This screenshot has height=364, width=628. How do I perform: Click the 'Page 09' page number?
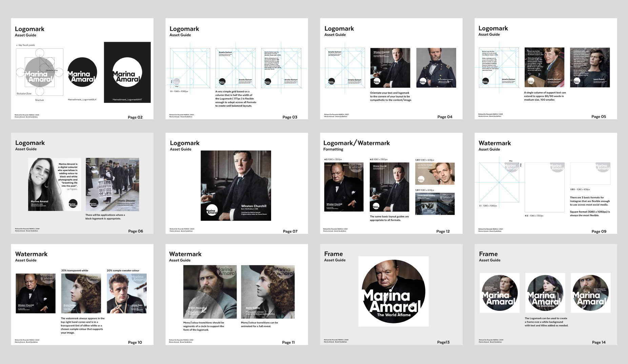coord(599,231)
